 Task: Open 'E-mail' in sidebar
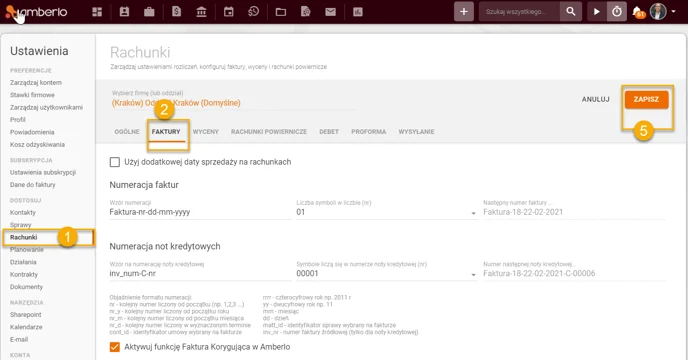click(x=19, y=339)
